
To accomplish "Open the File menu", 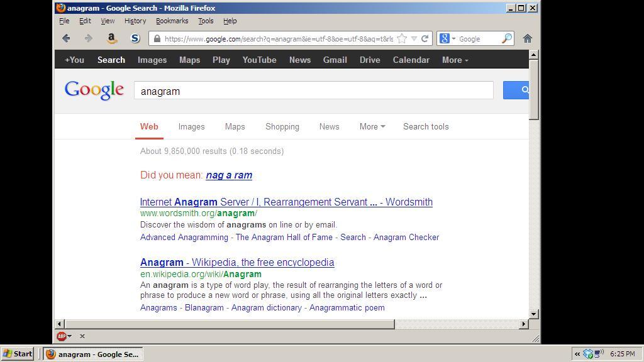I will pyautogui.click(x=65, y=21).
